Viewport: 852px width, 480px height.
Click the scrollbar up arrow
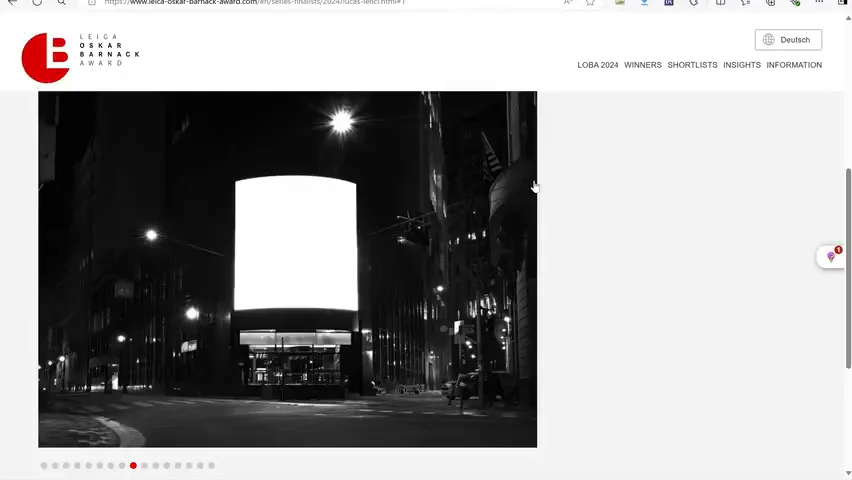point(848,18)
